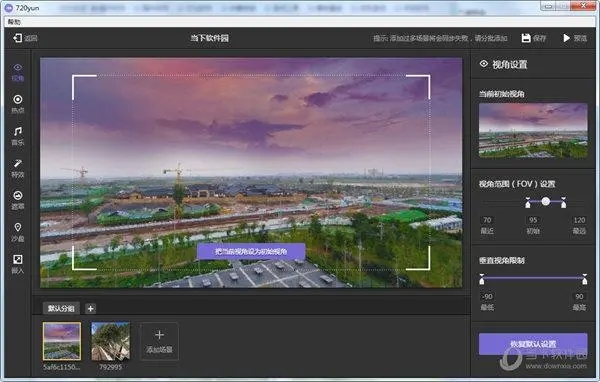Screen dimensions: 600x382
Task: Open the Effects wand tool in sidebar
Action: [18, 168]
